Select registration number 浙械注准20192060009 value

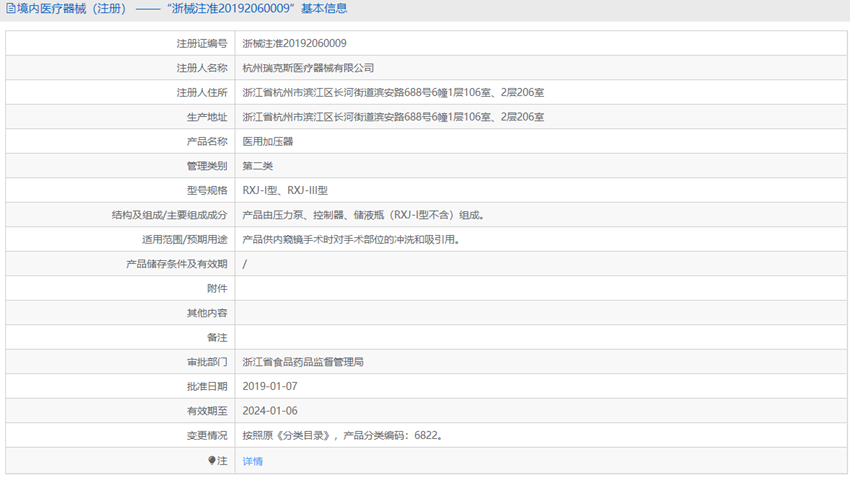(x=294, y=43)
